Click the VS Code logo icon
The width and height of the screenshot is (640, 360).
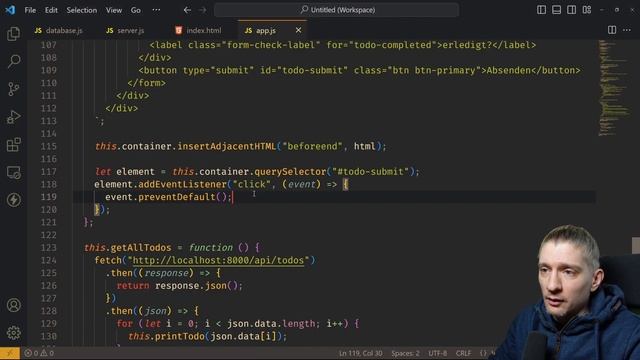(x=10, y=10)
